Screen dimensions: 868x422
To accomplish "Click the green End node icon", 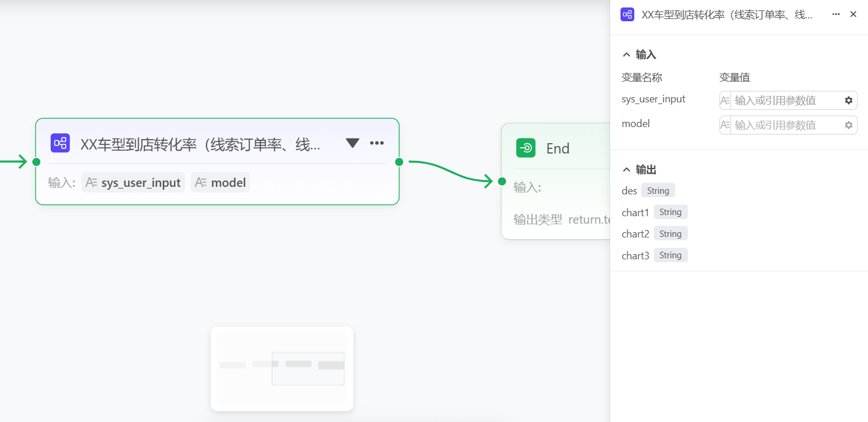I will pyautogui.click(x=526, y=148).
